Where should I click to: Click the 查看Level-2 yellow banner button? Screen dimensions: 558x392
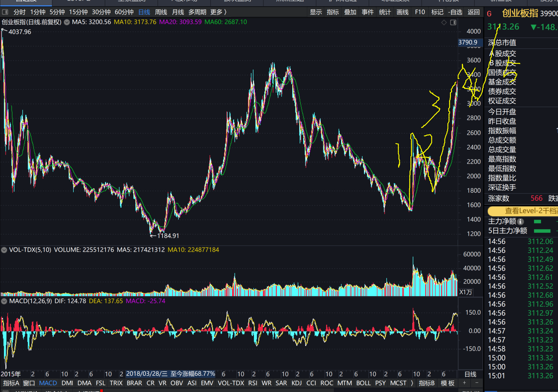pyautogui.click(x=522, y=211)
